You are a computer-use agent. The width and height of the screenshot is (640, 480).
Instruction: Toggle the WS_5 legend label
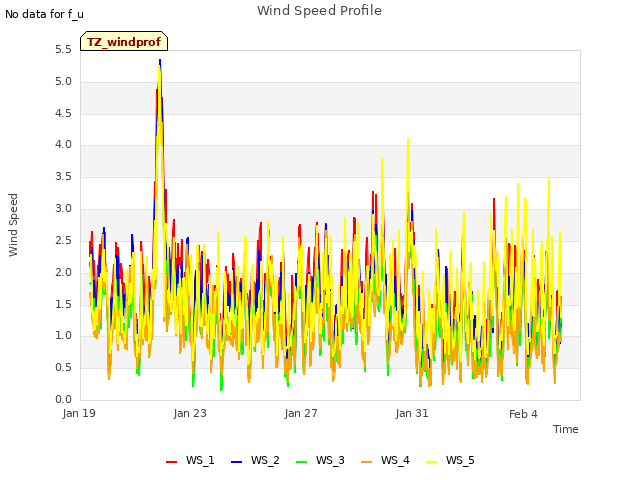coord(460,460)
